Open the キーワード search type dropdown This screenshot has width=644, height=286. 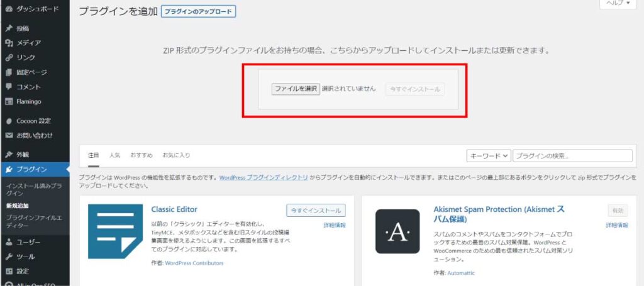coord(488,156)
